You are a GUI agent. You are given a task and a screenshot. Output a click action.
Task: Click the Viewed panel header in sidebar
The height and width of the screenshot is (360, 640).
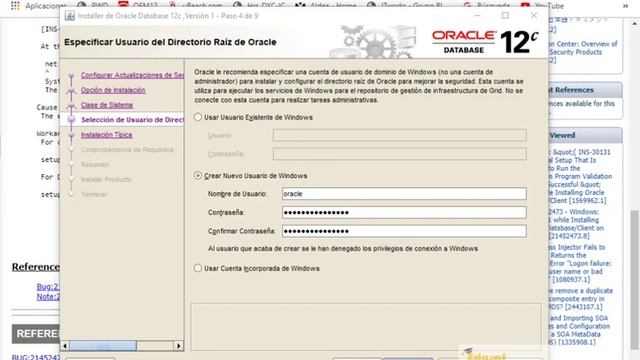tap(585, 135)
